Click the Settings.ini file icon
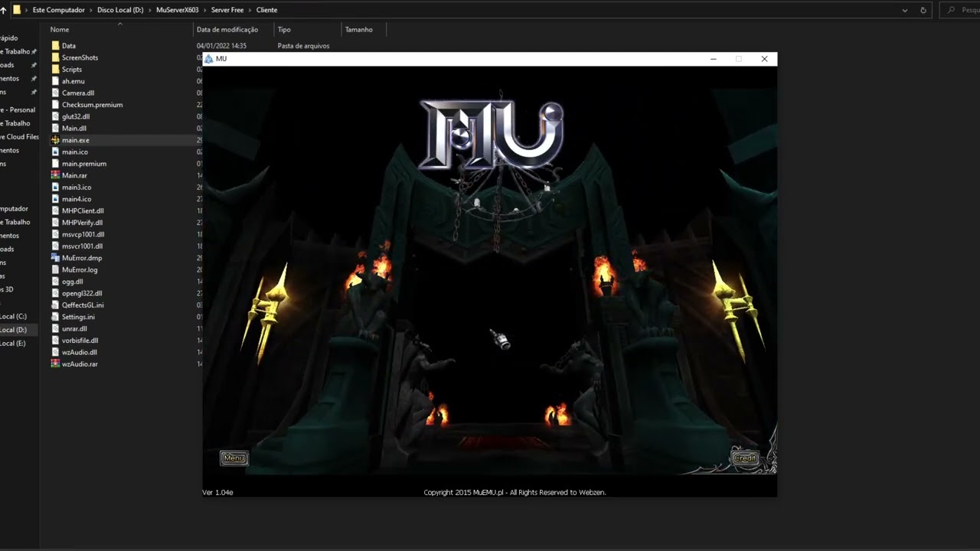The width and height of the screenshot is (980, 551). (x=55, y=317)
